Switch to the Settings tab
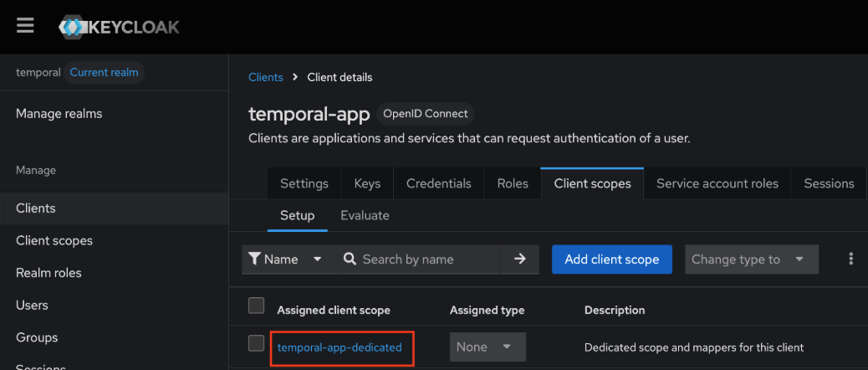Viewport: 868px width, 370px height. point(304,183)
